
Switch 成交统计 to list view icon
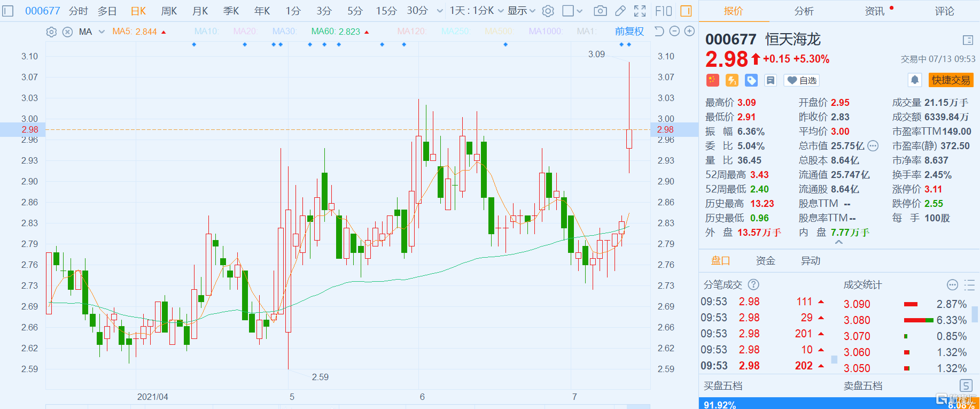969,284
